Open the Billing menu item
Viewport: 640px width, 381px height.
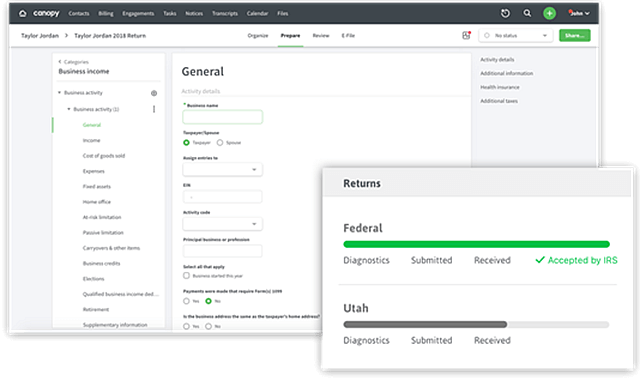point(106,13)
